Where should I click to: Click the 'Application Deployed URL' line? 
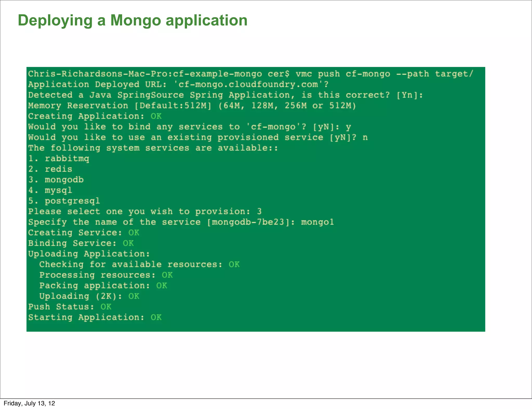point(178,85)
